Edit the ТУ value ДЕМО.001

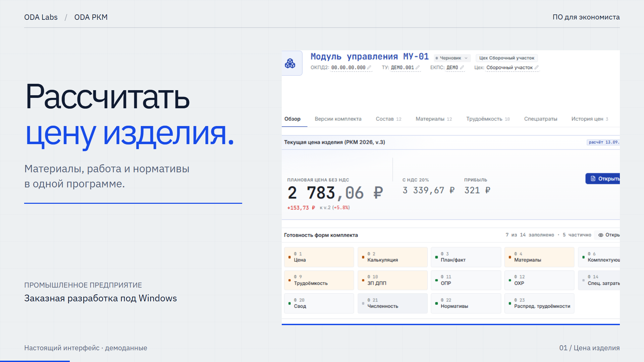[x=402, y=67]
